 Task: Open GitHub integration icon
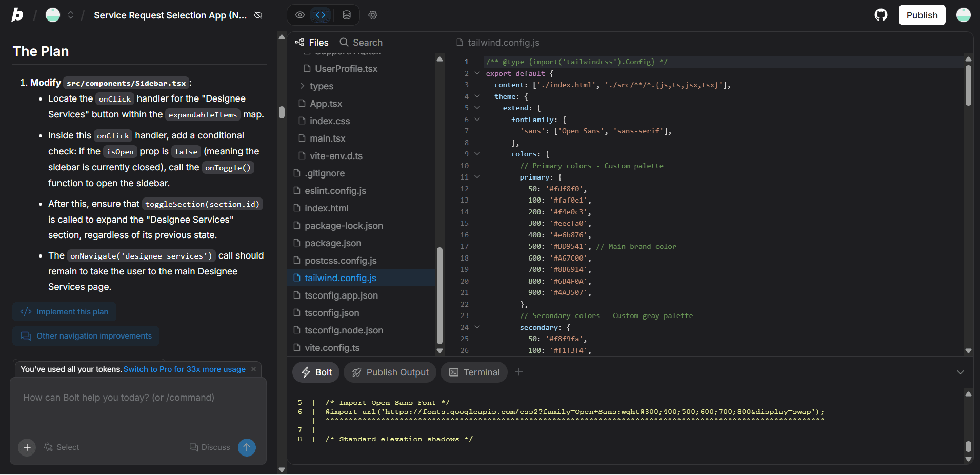coord(881,15)
